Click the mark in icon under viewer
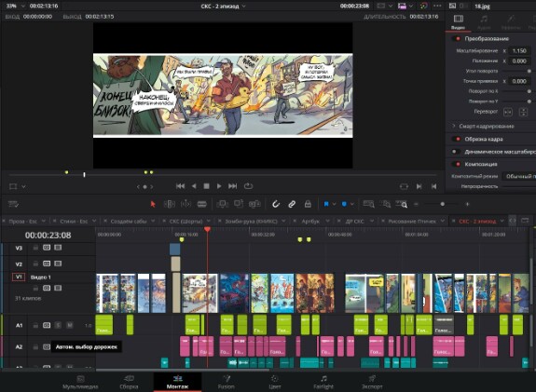 tap(419, 186)
